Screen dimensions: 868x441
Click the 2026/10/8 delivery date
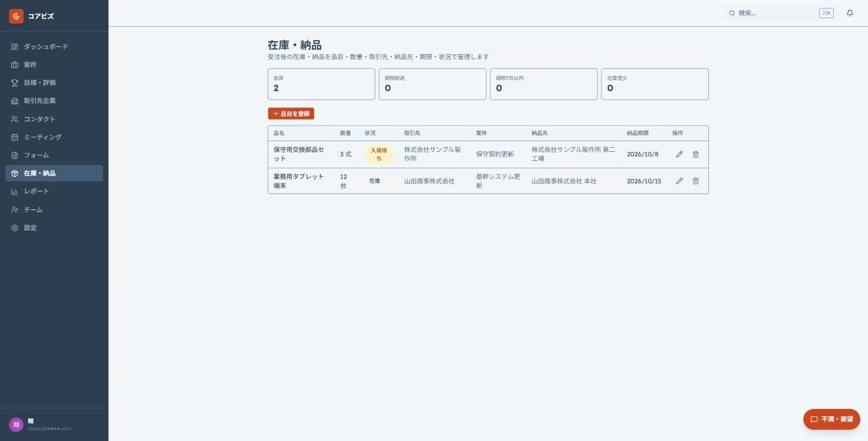point(643,154)
